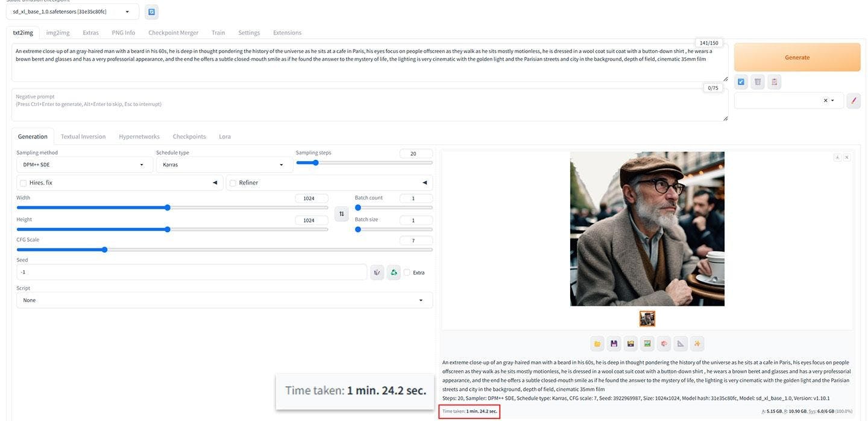Adjust the Sampling steps slider
The height and width of the screenshot is (421, 868).
[364, 162]
